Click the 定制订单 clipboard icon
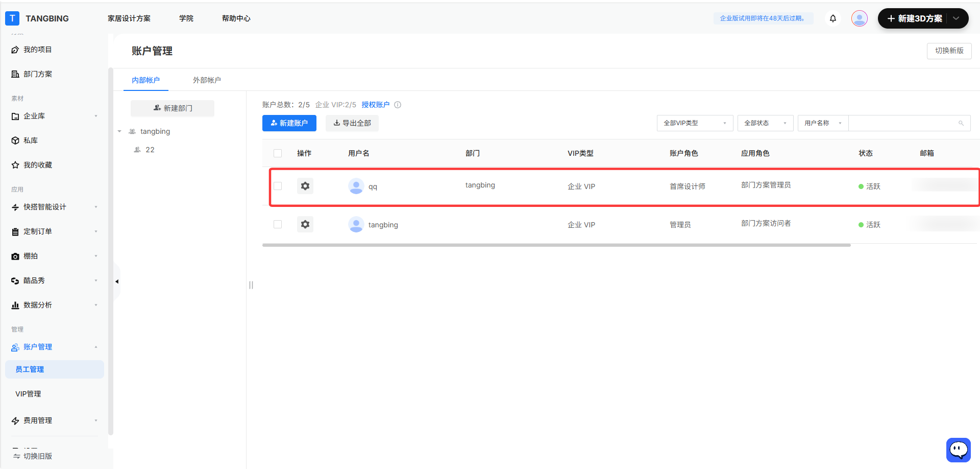 tap(15, 231)
